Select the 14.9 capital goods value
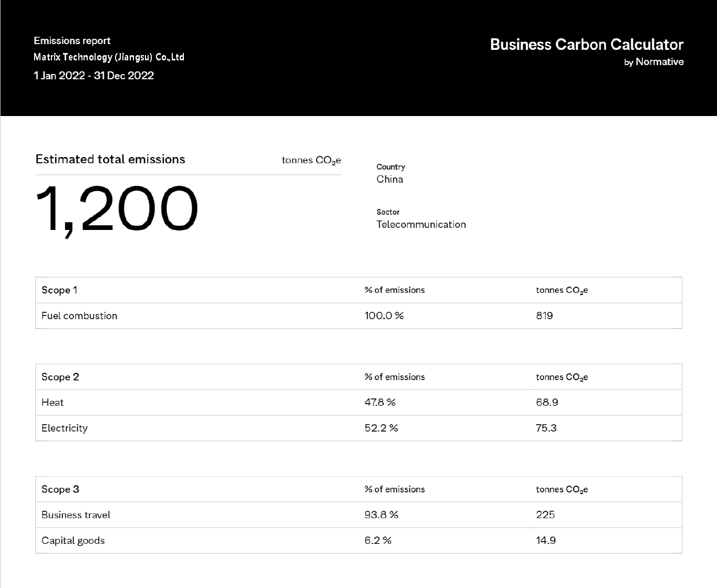 pyautogui.click(x=546, y=541)
